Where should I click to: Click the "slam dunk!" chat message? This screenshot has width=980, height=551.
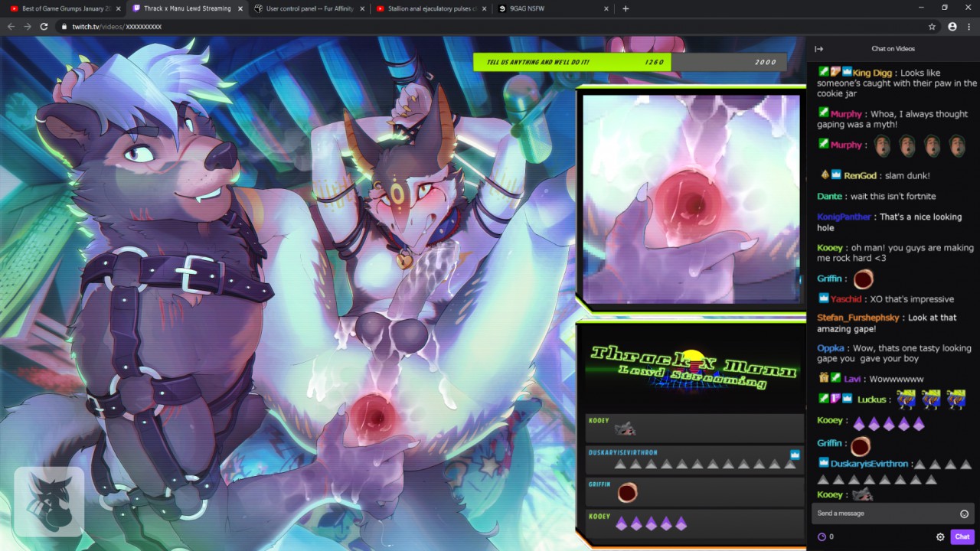click(x=907, y=176)
